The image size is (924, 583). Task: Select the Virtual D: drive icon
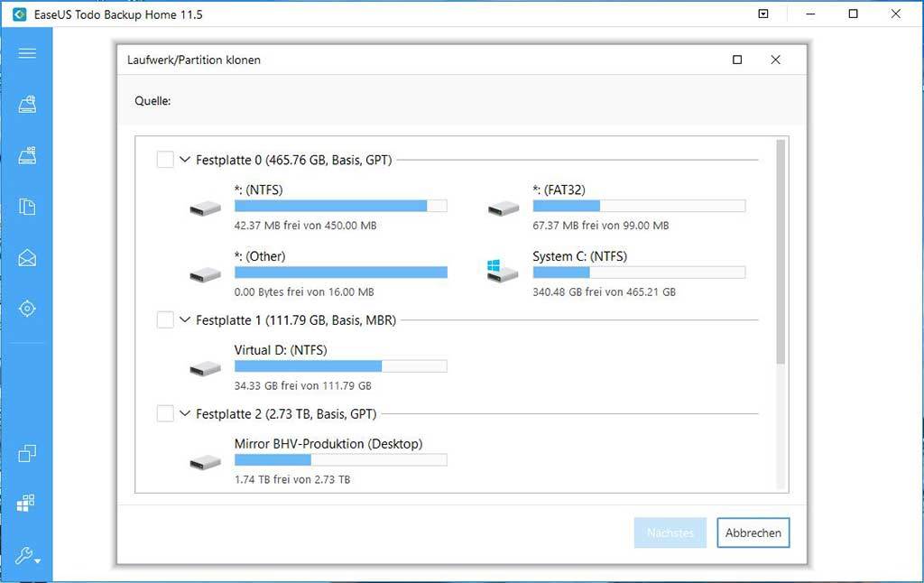coord(205,369)
